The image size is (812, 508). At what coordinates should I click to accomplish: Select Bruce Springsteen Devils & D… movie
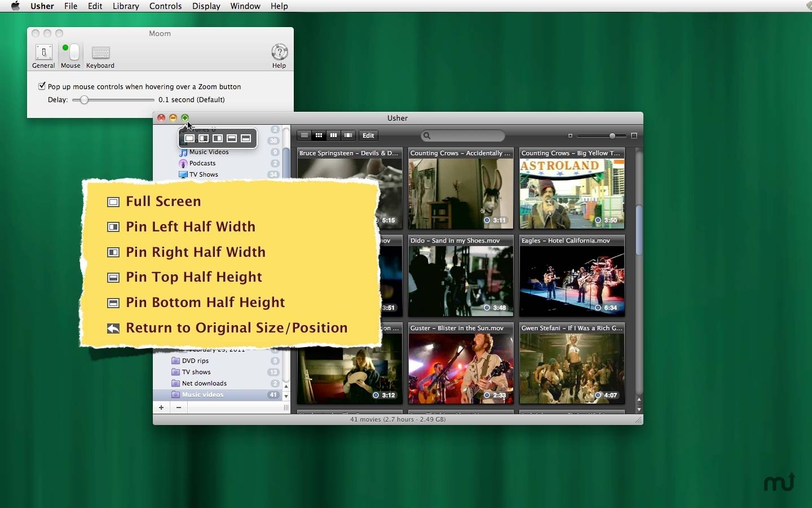tap(350, 189)
